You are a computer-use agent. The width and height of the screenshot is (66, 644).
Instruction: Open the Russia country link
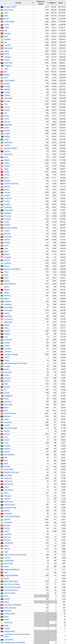pyautogui.click(x=7, y=25)
